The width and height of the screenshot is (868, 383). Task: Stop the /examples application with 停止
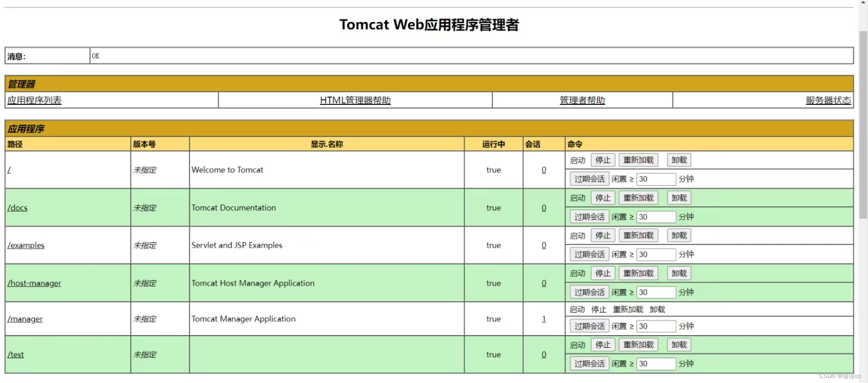[603, 235]
